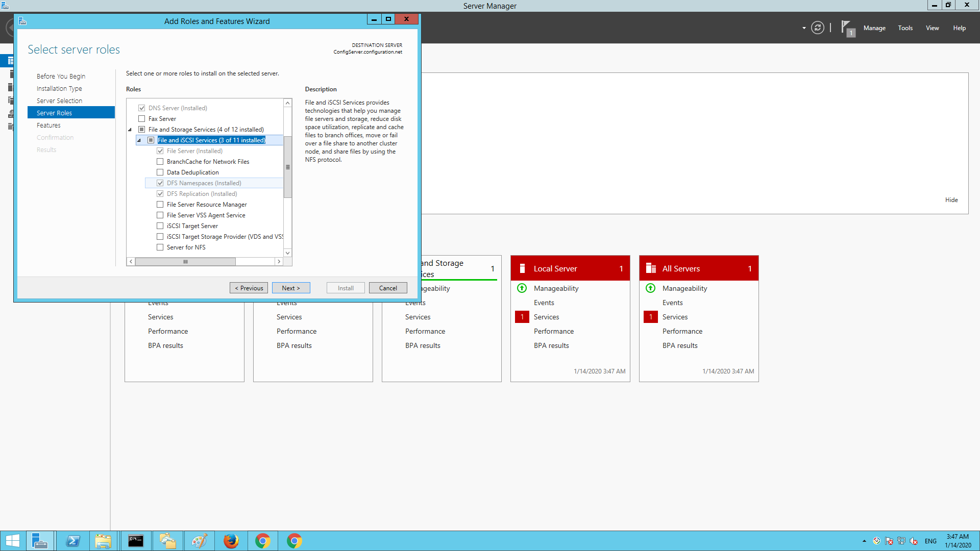Launch Paint from the taskbar
Image resolution: width=980 pixels, height=551 pixels.
199,540
